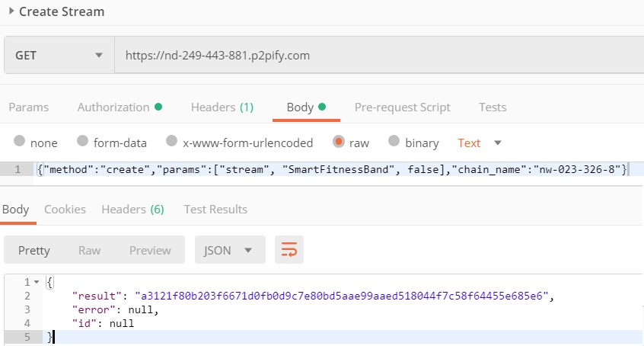Switch to Pre-request Script tab
644x346 pixels.
(403, 107)
